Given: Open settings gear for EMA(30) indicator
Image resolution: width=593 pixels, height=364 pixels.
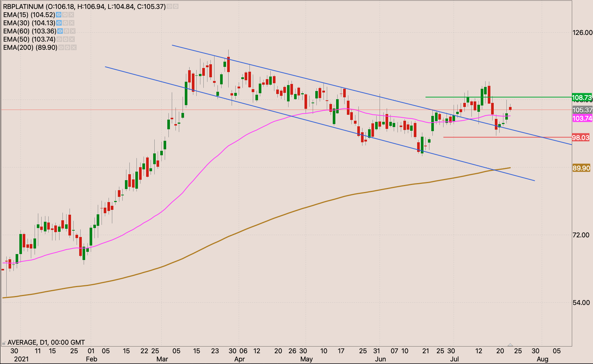Looking at the screenshot, I should [x=65, y=23].
